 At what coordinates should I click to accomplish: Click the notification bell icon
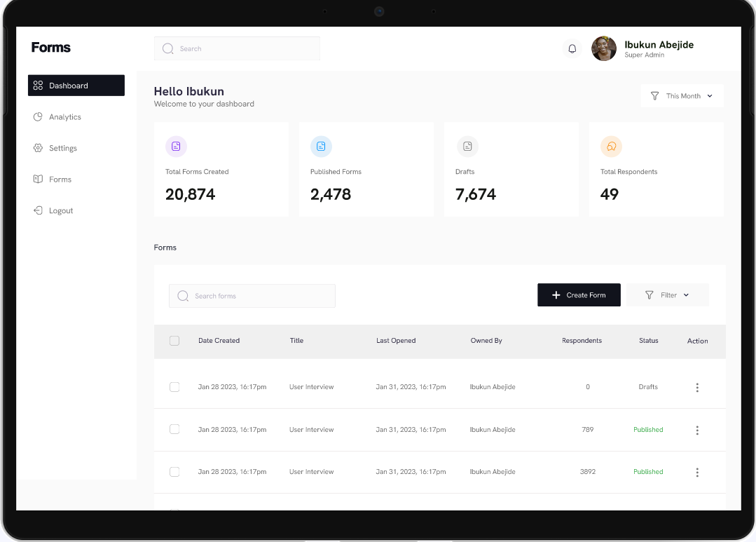click(572, 48)
